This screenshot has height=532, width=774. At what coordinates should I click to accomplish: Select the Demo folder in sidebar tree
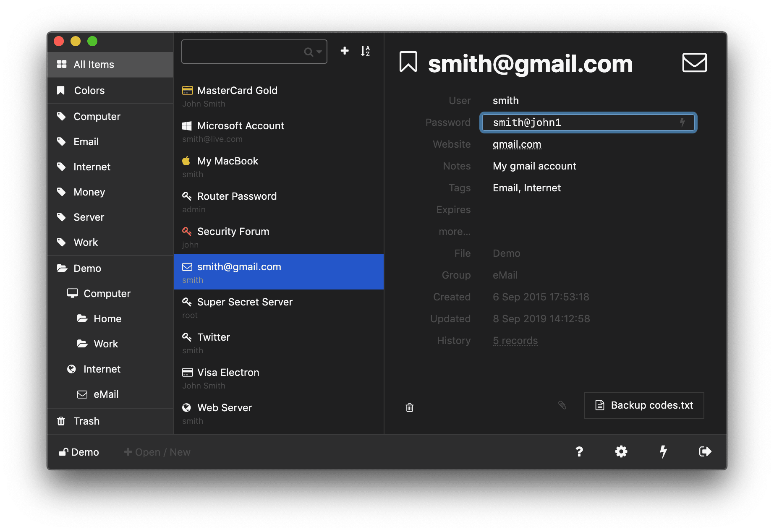point(110,269)
